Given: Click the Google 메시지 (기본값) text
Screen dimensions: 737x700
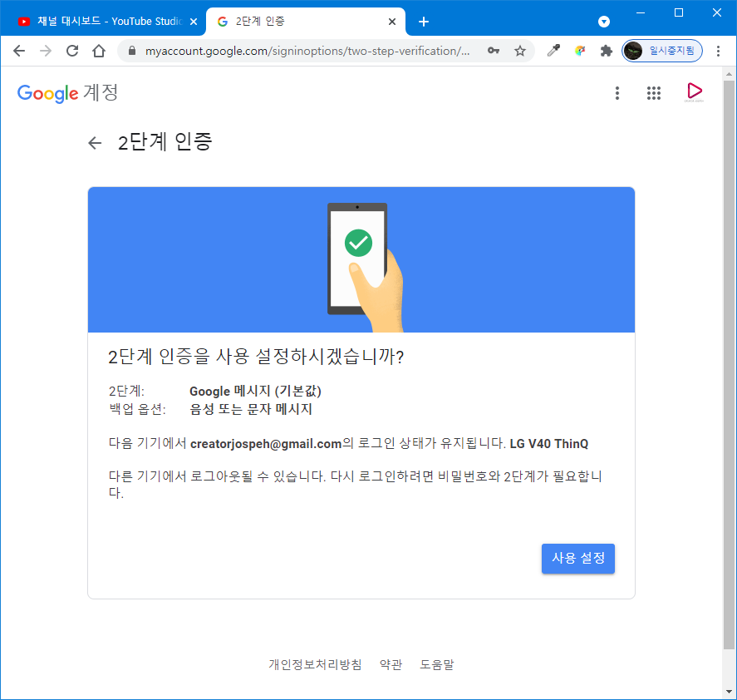Looking at the screenshot, I should click(255, 391).
